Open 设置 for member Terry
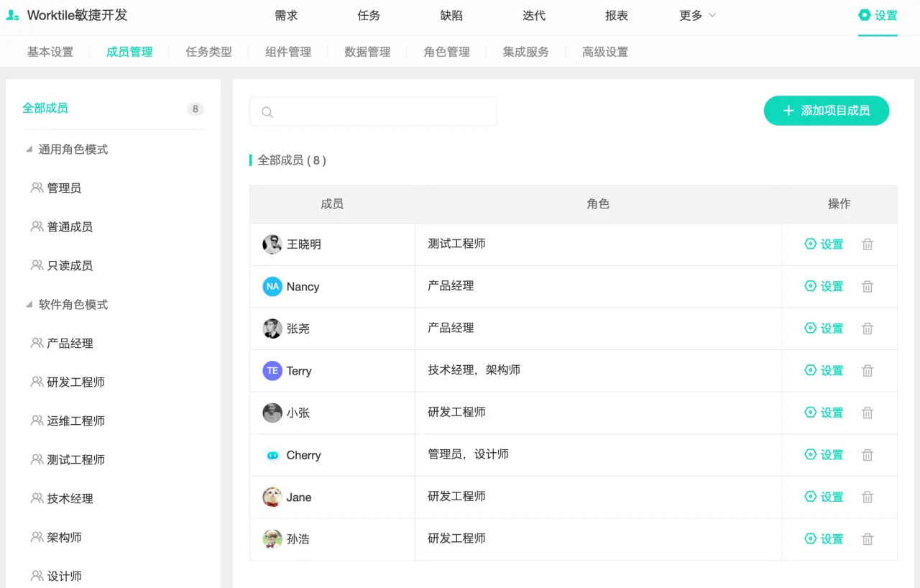 point(824,371)
